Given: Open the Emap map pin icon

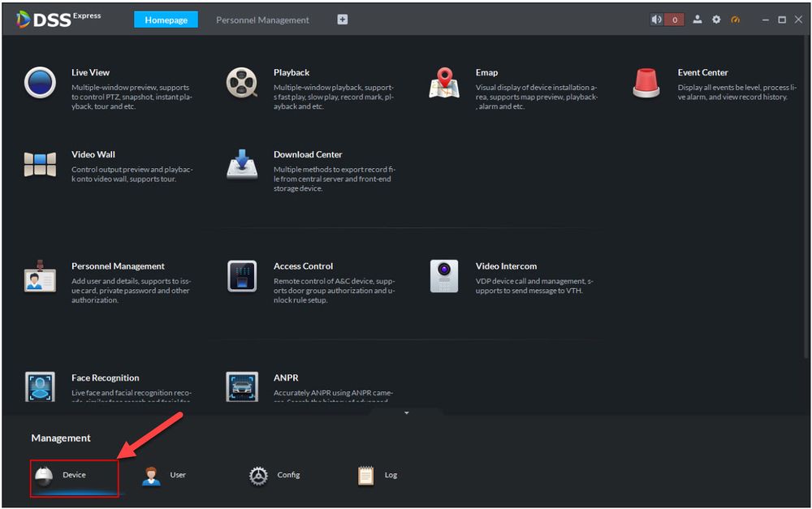Looking at the screenshot, I should (444, 83).
